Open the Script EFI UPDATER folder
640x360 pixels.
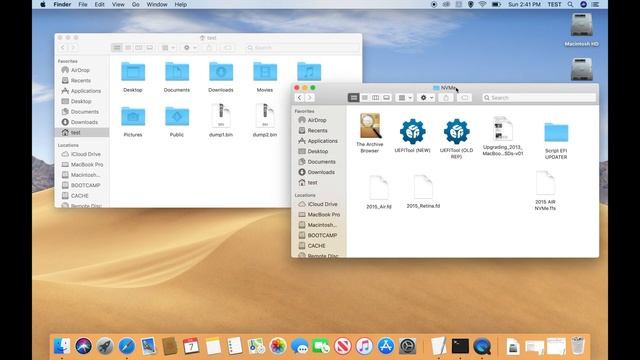coord(556,132)
